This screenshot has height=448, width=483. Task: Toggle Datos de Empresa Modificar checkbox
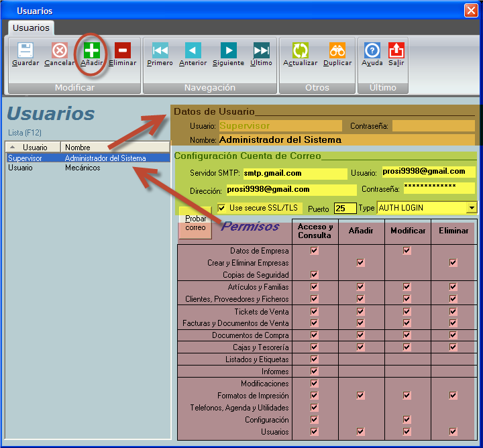coord(407,250)
